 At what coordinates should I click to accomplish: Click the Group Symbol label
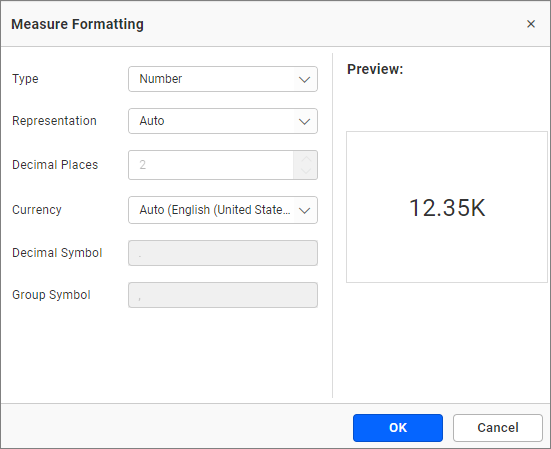point(51,295)
